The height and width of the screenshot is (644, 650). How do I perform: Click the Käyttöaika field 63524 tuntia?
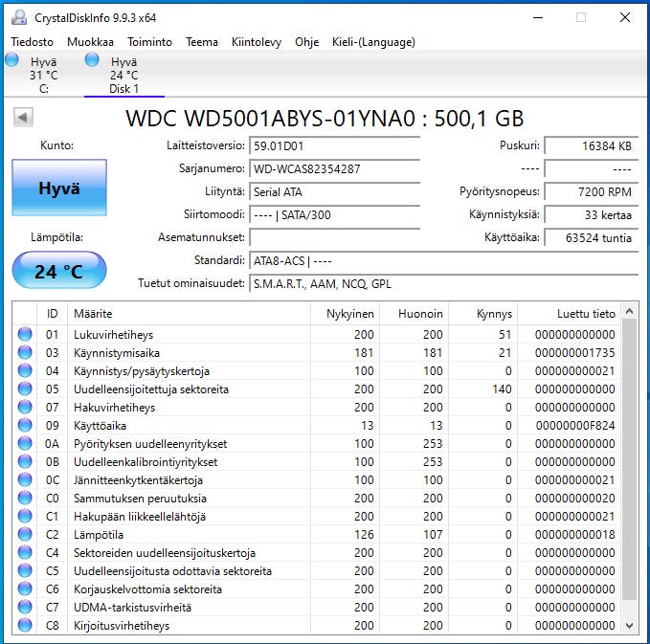coord(592,238)
